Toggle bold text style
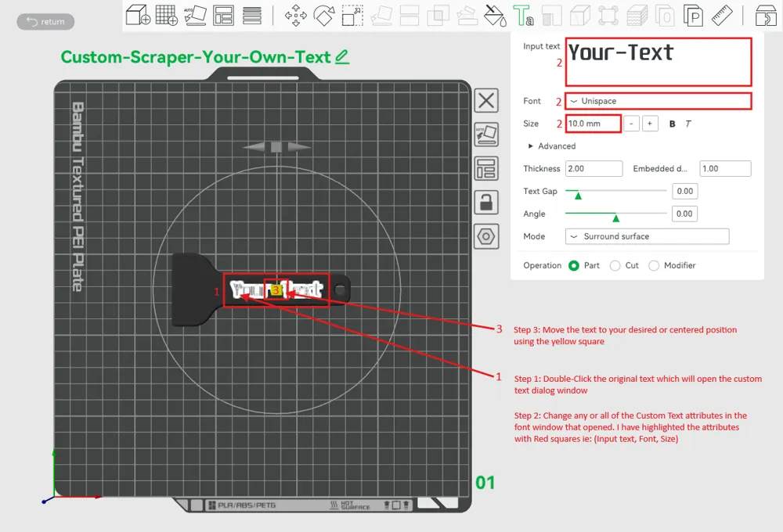The height and width of the screenshot is (532, 783). point(672,124)
